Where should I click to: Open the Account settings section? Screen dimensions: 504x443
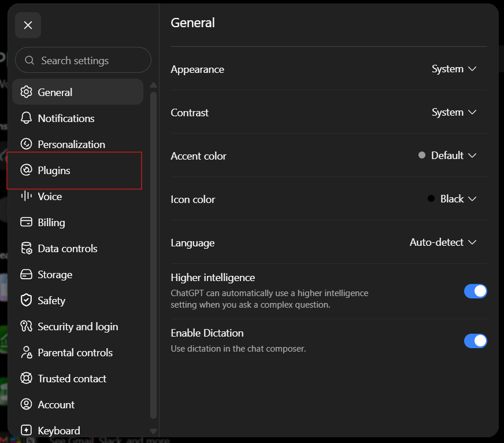click(x=78, y=405)
